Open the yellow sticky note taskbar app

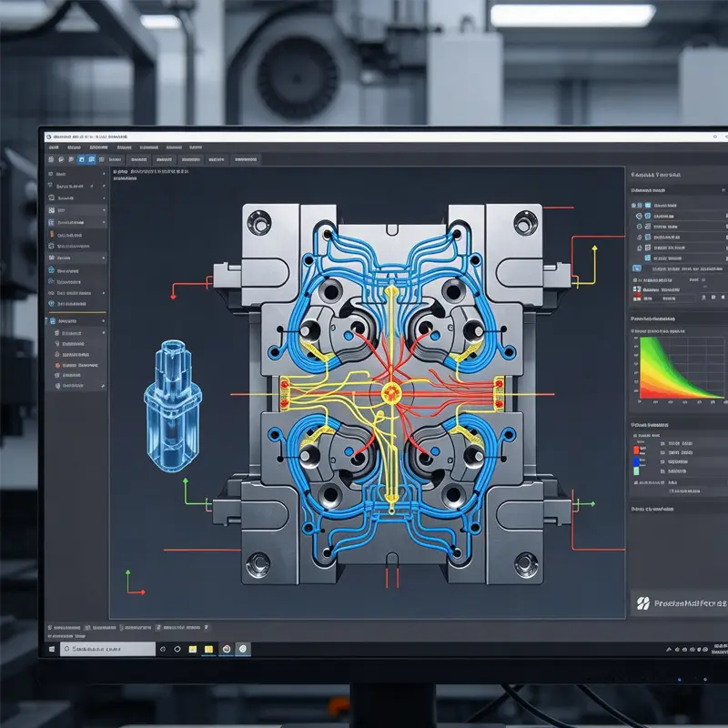(208, 649)
